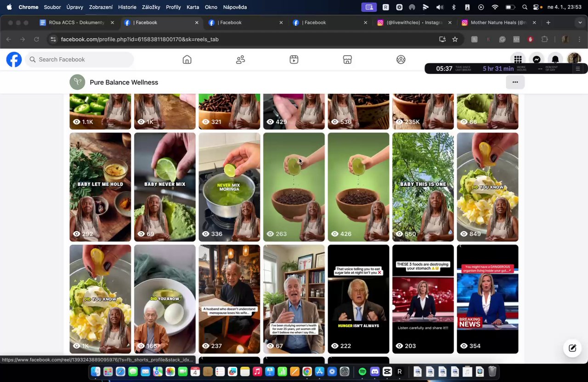View site information icon in address bar

click(x=53, y=39)
